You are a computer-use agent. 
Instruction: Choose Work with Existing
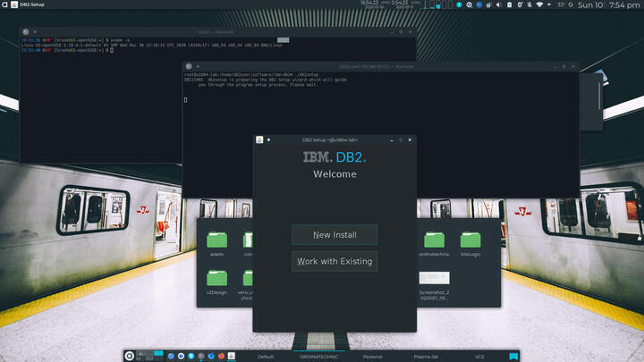(x=335, y=261)
